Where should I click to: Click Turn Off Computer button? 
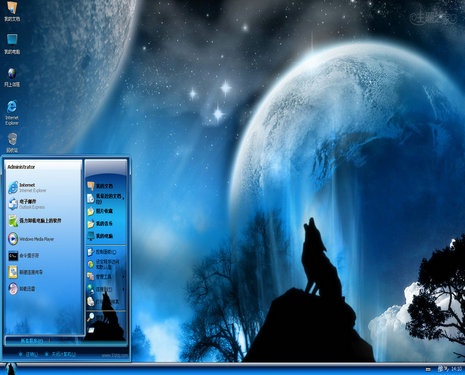(x=62, y=354)
